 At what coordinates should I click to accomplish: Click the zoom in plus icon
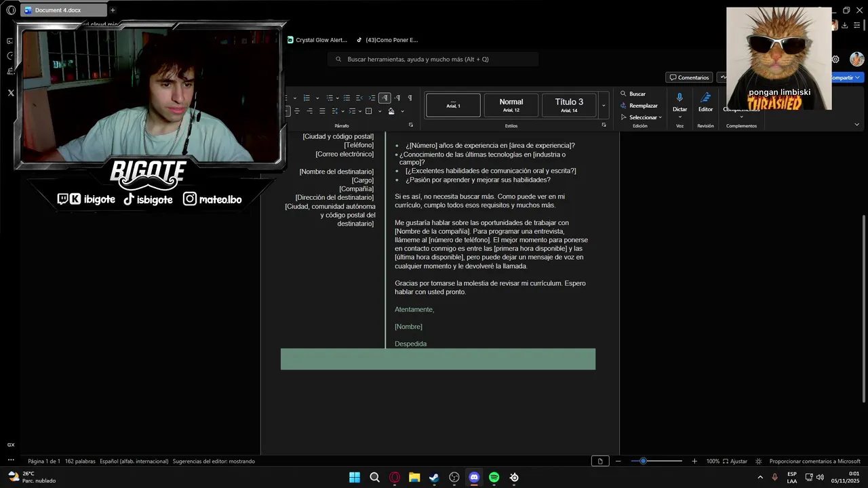[x=694, y=462]
